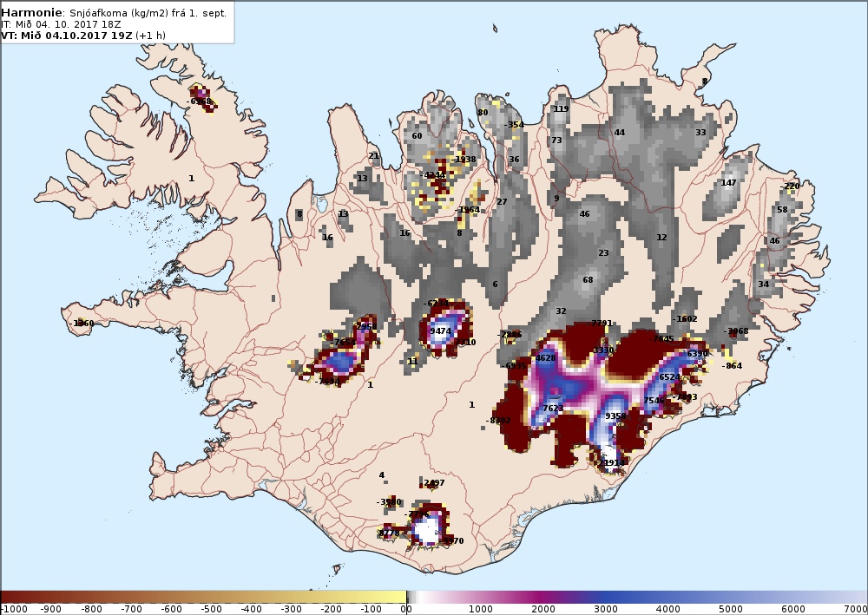The height and width of the screenshot is (615, 868).
Task: Click the map value 34
Action: (x=763, y=285)
